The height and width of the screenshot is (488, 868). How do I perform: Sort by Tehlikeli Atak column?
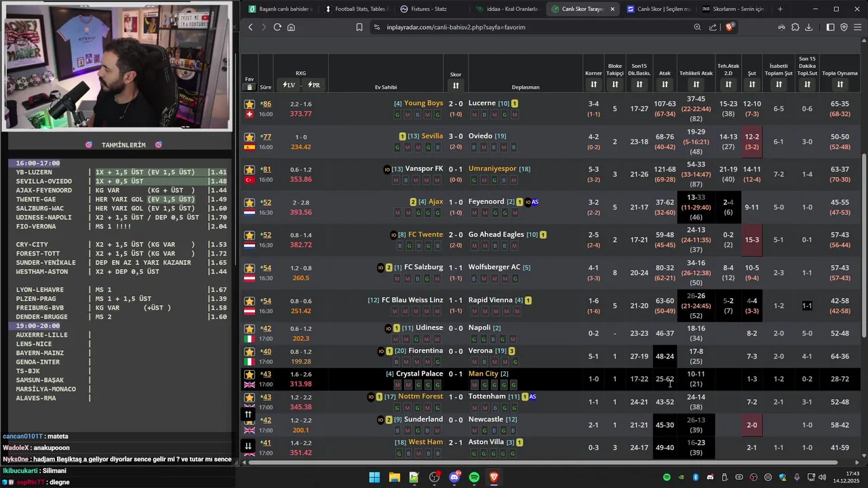point(696,84)
